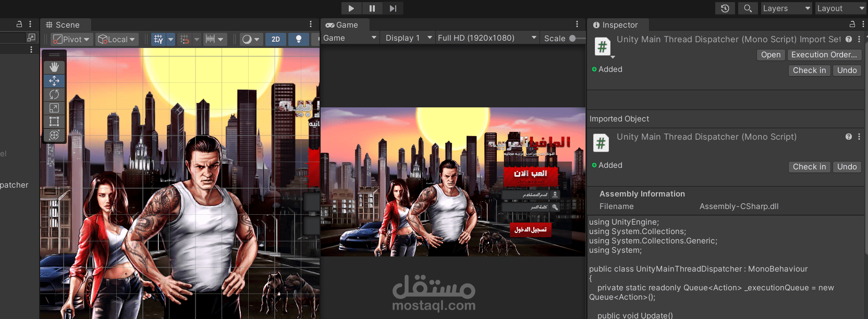
Task: Open the Scene draw mode dropdown
Action: coord(251,39)
